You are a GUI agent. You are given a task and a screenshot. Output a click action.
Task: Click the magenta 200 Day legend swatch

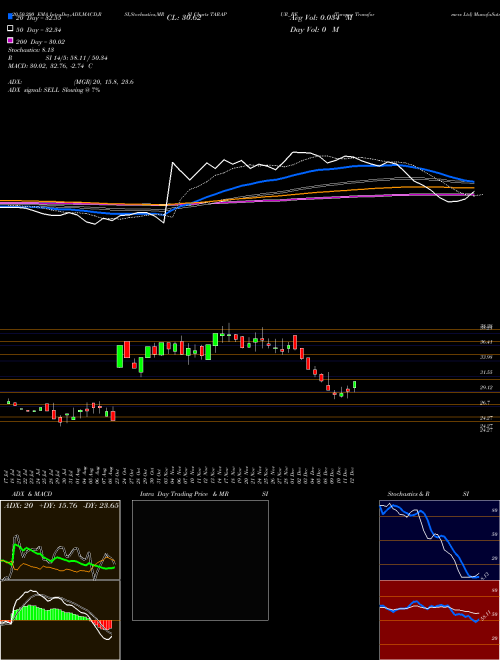[10, 41]
